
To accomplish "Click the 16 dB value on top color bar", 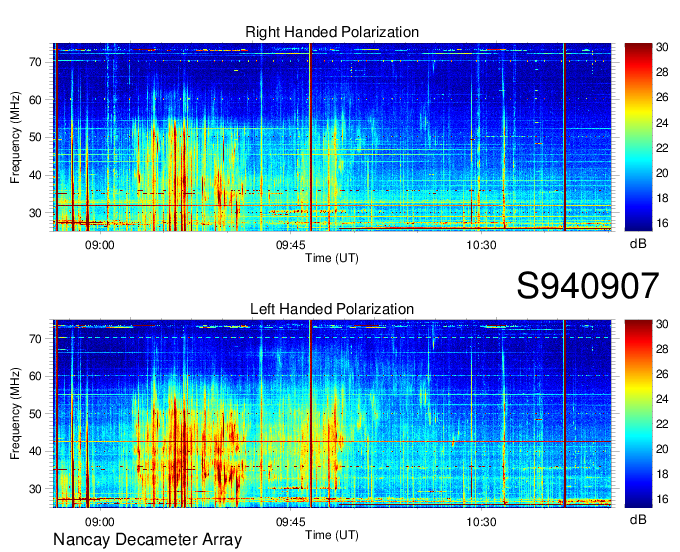I will pyautogui.click(x=662, y=223).
